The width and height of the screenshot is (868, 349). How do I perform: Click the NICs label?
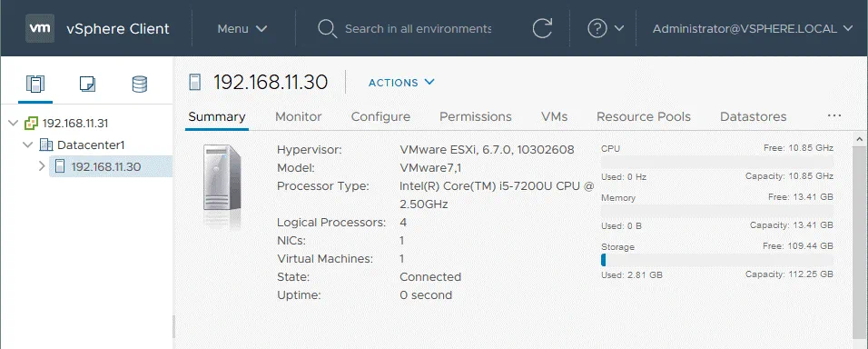pos(291,241)
